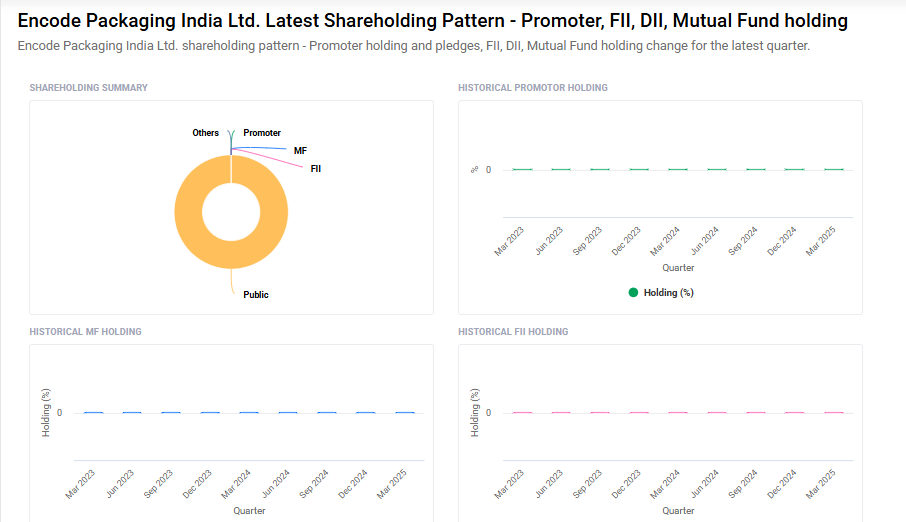Select the Encode Packaging page title
This screenshot has width=906, height=522.
click(433, 21)
